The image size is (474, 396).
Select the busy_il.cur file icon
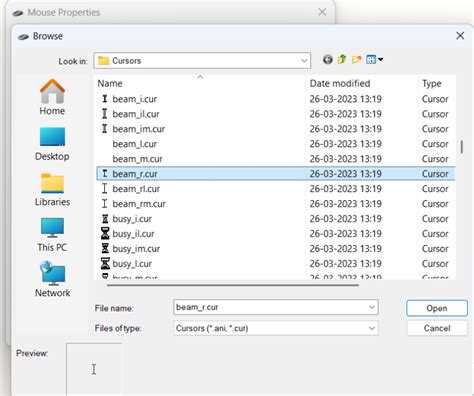(x=105, y=234)
